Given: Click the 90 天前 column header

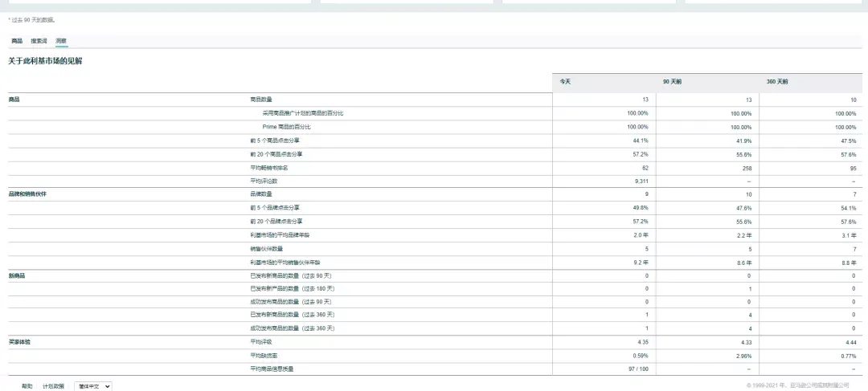Looking at the screenshot, I should 672,82.
